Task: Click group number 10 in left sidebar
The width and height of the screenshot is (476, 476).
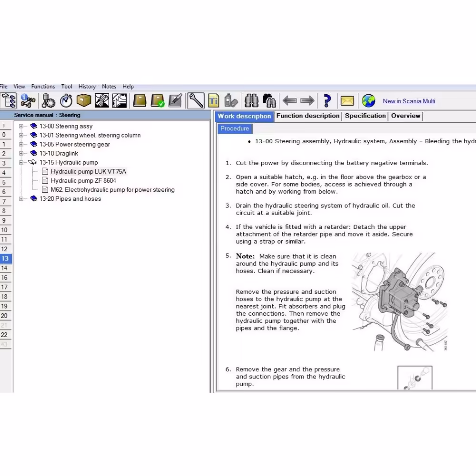Action: pos(5,230)
